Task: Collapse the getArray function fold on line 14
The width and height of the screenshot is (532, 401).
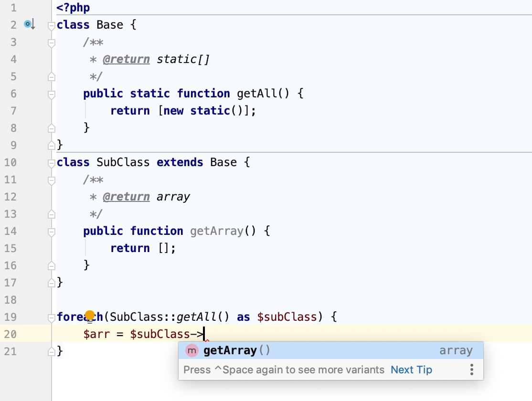Action: 51,232
